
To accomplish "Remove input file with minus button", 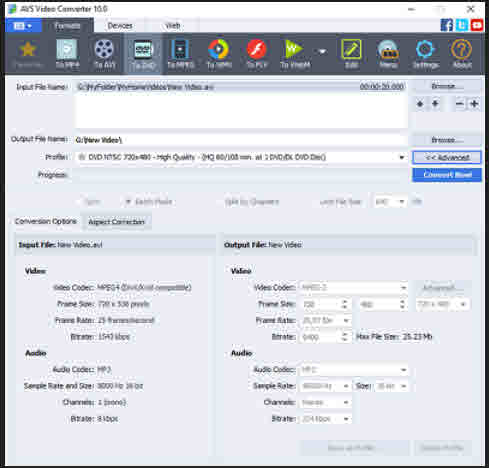I will 459,104.
